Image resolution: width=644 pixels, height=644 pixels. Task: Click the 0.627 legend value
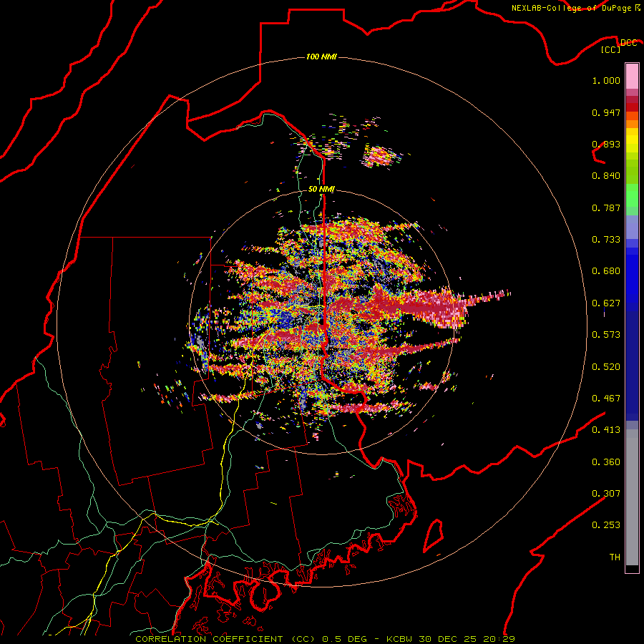606,303
